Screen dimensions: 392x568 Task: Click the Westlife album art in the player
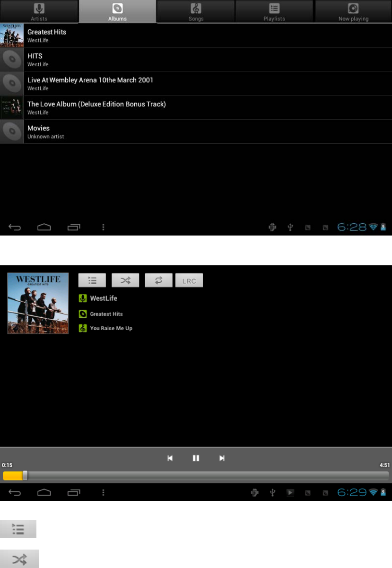tap(38, 303)
